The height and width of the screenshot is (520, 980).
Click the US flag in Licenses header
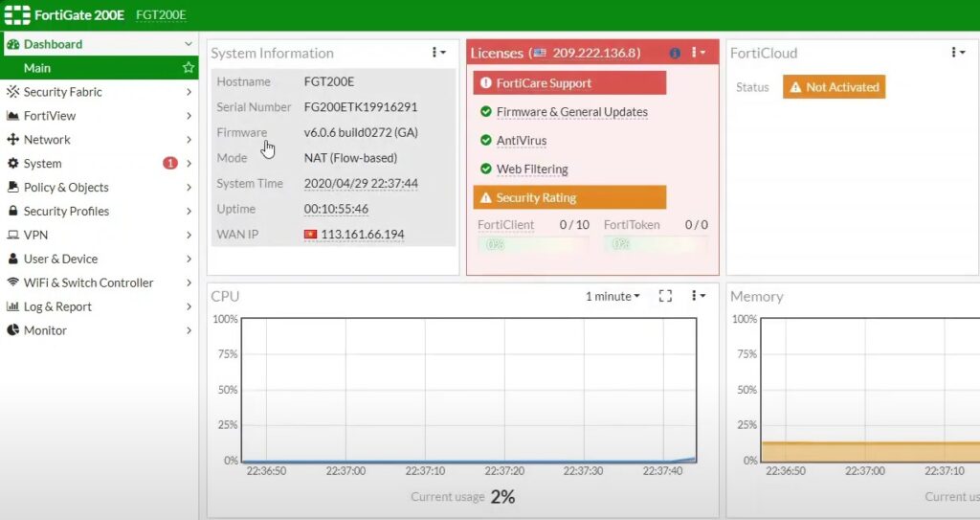click(x=540, y=54)
